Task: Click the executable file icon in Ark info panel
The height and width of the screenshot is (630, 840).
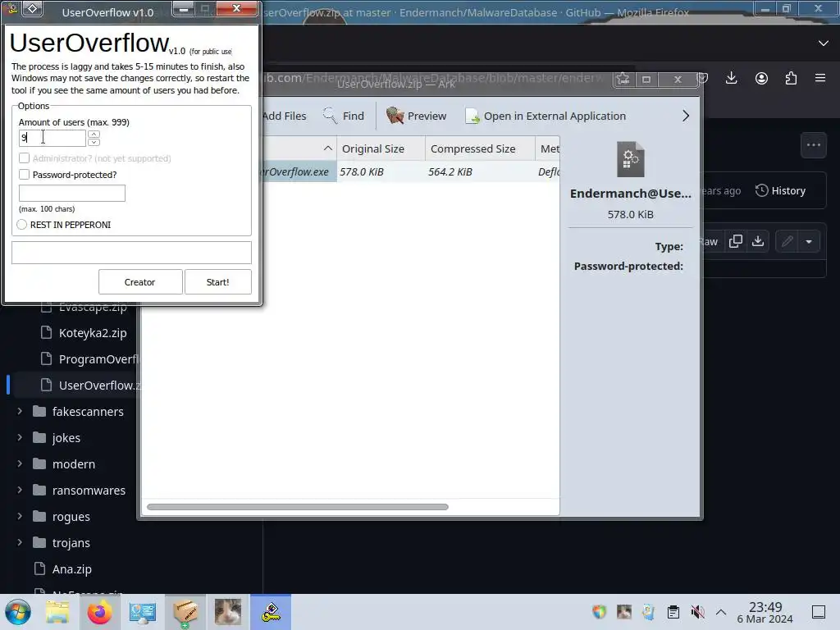Action: (631, 159)
